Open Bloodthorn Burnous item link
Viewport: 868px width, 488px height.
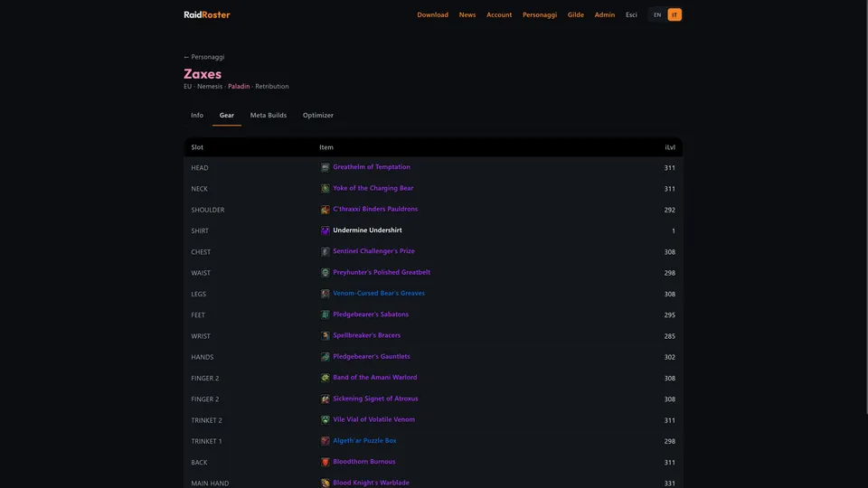363,462
